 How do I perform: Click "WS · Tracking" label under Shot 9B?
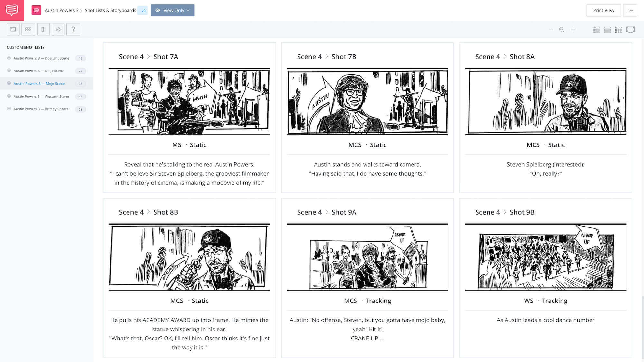[545, 301]
